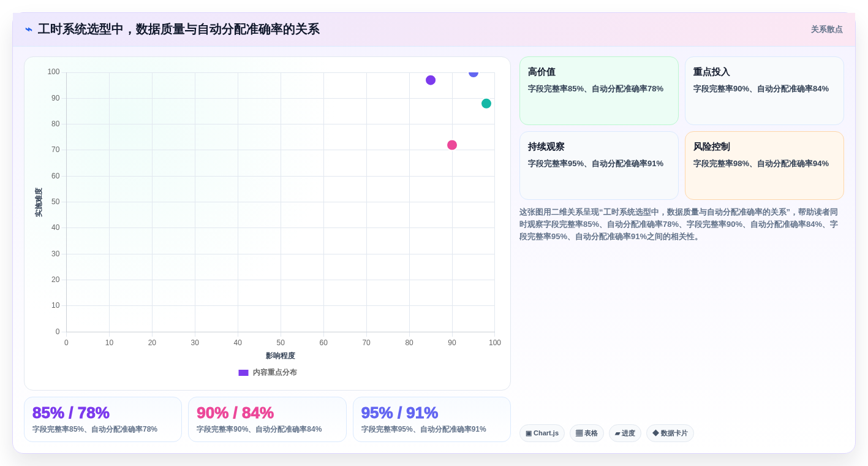The width and height of the screenshot is (868, 466).
Task: Click caption under the 95% / 91% figure
Action: click(x=424, y=429)
